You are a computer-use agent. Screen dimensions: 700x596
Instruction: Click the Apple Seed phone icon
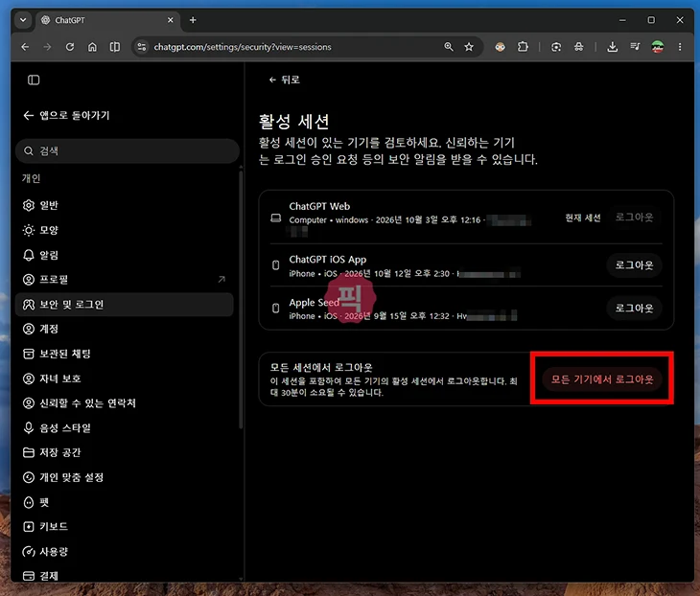[276, 308]
